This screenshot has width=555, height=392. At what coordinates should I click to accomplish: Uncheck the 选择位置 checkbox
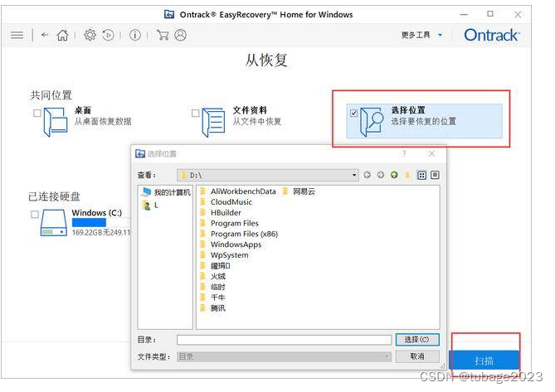click(x=353, y=113)
